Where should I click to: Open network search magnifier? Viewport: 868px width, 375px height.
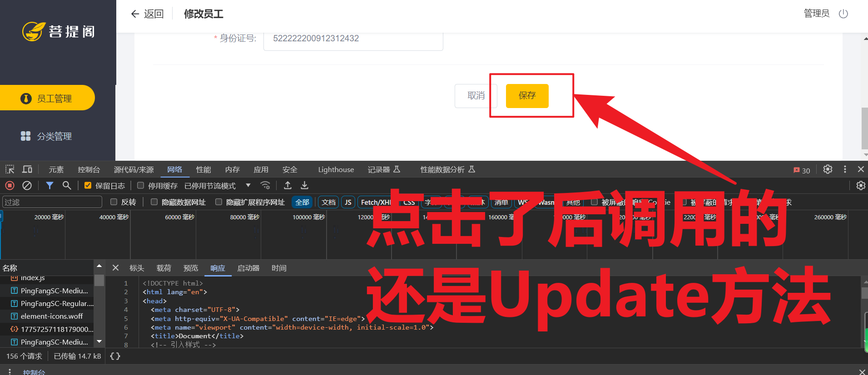pos(67,185)
